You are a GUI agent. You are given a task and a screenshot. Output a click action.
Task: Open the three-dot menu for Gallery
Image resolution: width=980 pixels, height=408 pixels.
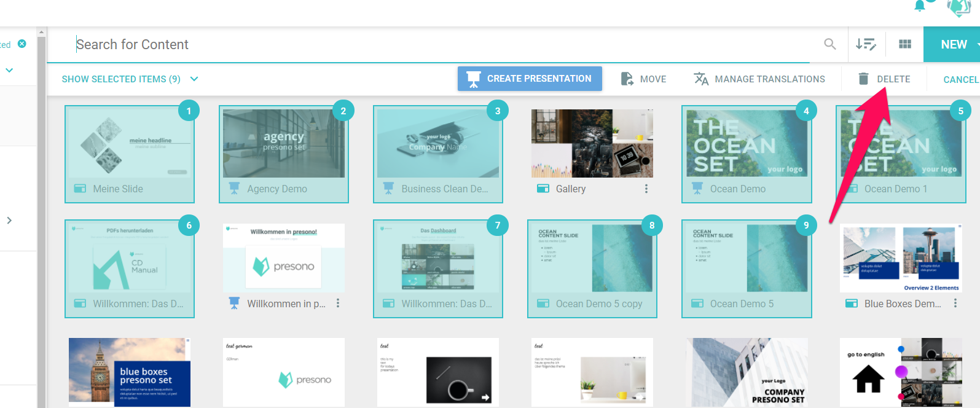pos(646,189)
